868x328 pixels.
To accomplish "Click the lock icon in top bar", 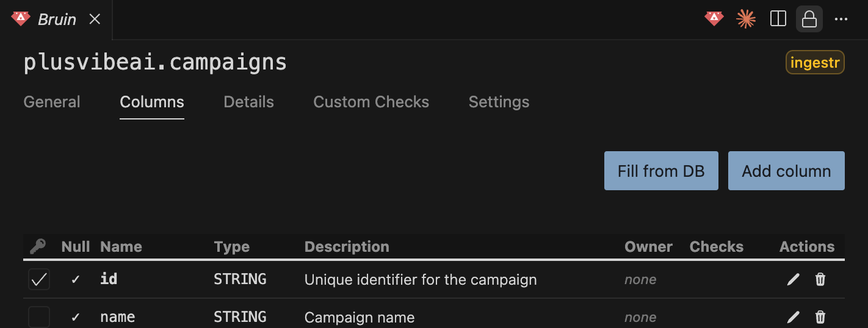I will pyautogui.click(x=809, y=20).
